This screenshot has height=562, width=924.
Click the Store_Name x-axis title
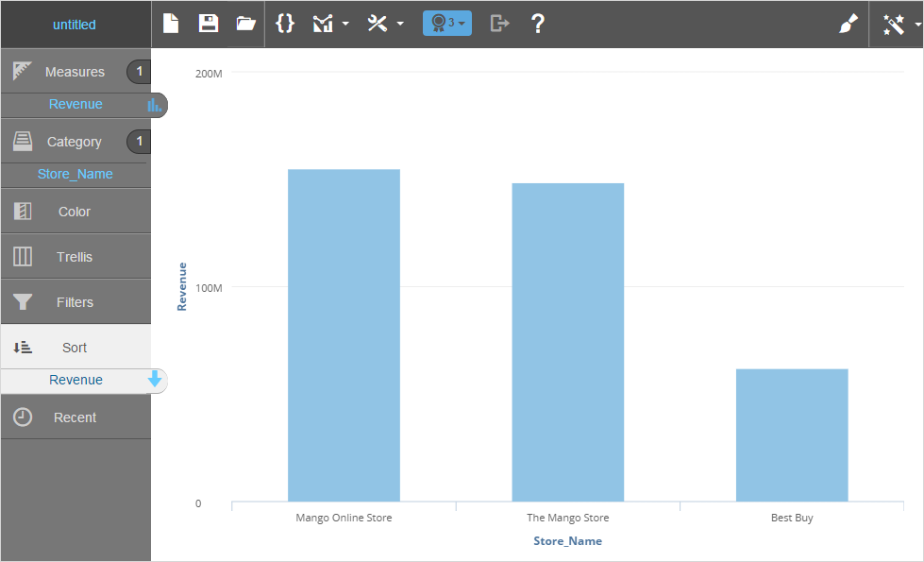tap(567, 541)
